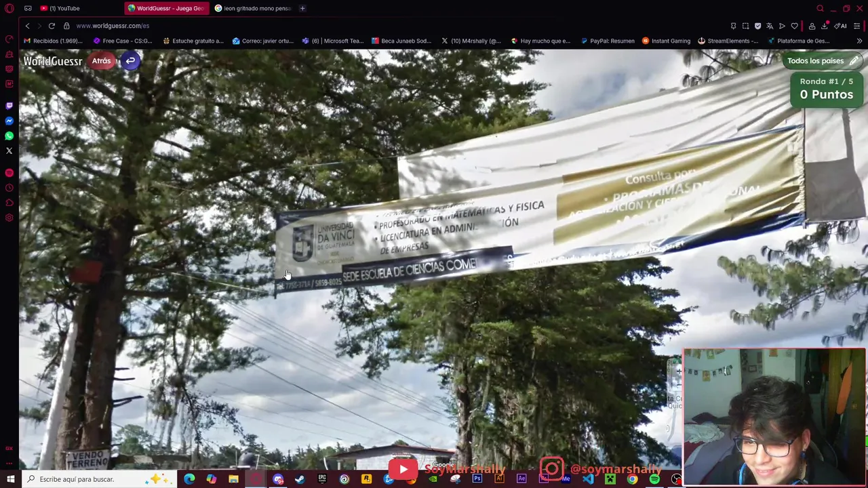This screenshot has height=488, width=868.
Task: Open the Windows Start button
Action: tap(9, 479)
